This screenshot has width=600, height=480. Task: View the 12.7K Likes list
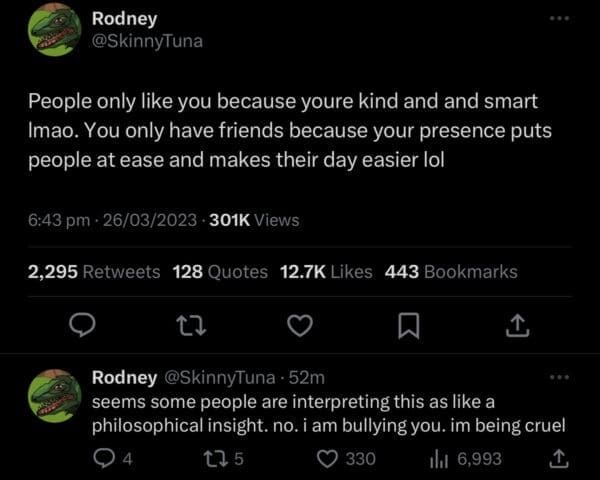[326, 271]
